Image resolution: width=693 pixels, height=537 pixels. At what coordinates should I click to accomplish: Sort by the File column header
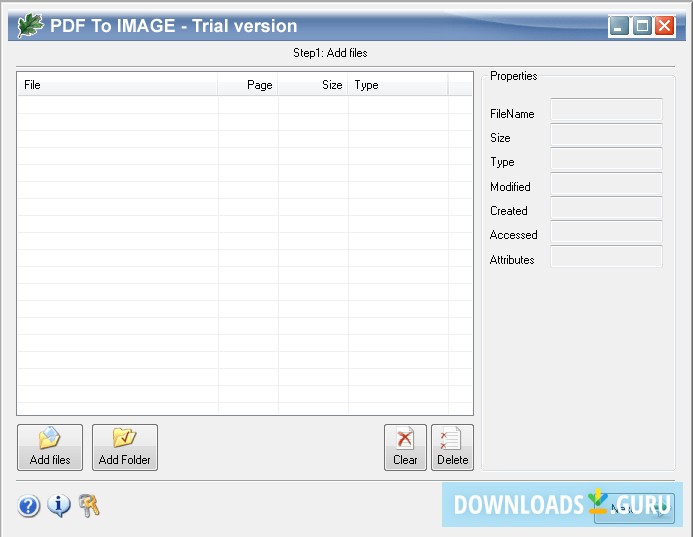click(x=118, y=85)
